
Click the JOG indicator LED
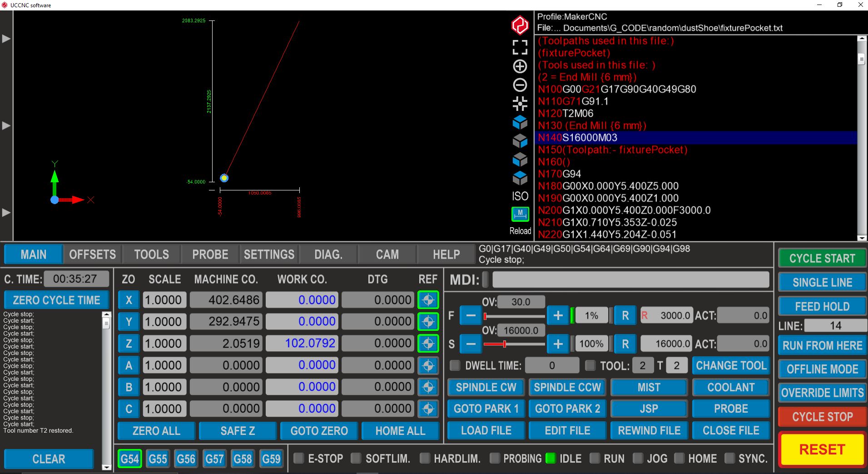[638, 458]
